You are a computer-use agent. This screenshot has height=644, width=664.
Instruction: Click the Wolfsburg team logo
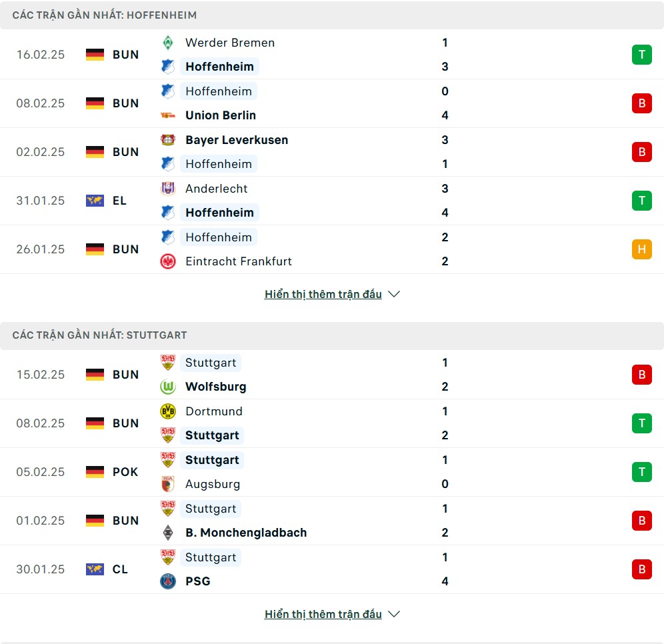point(168,387)
